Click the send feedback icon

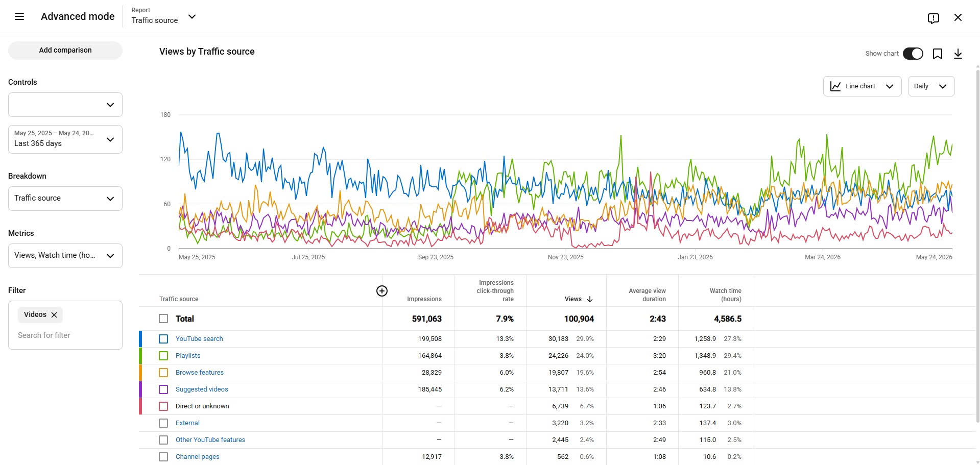[x=934, y=18]
